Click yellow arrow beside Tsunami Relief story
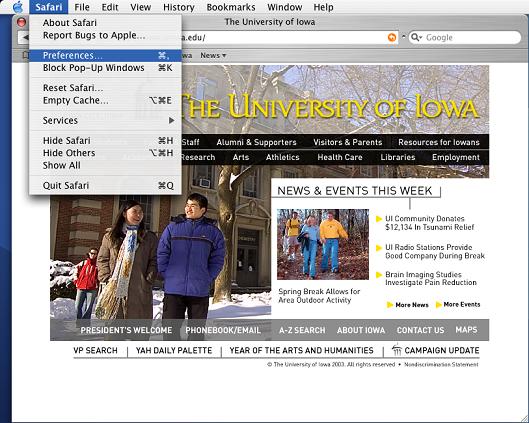Viewport: 529px width, 423px height. (379, 219)
